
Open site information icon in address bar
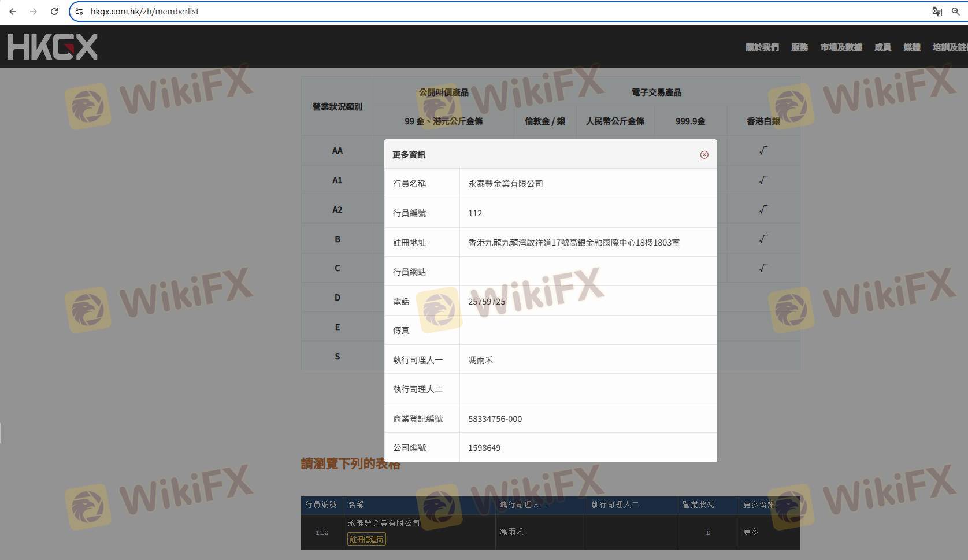[80, 12]
